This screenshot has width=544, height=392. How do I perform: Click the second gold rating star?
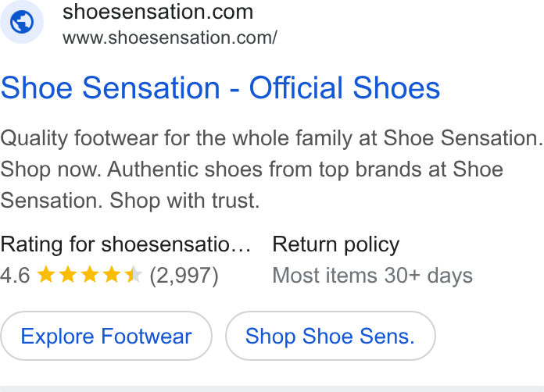(68, 274)
